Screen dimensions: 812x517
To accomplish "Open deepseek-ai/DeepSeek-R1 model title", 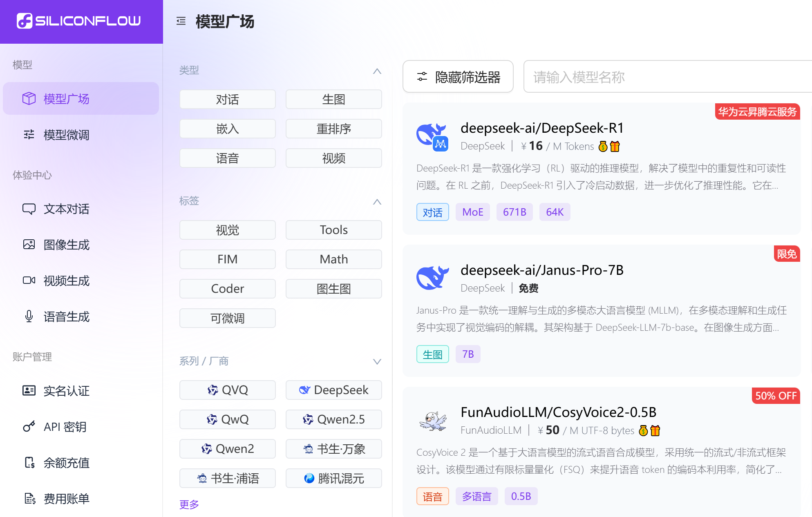I will (x=542, y=128).
